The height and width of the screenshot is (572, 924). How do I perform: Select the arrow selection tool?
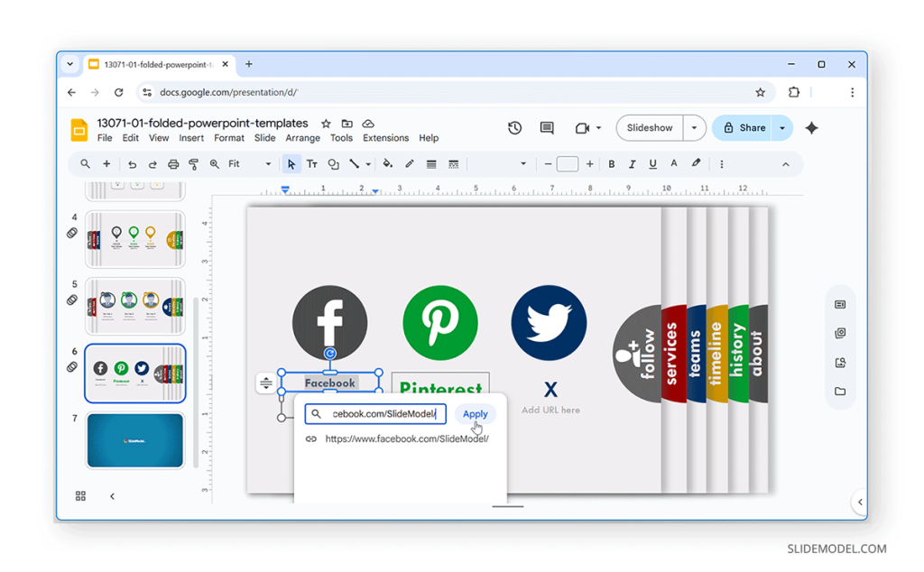click(x=291, y=164)
